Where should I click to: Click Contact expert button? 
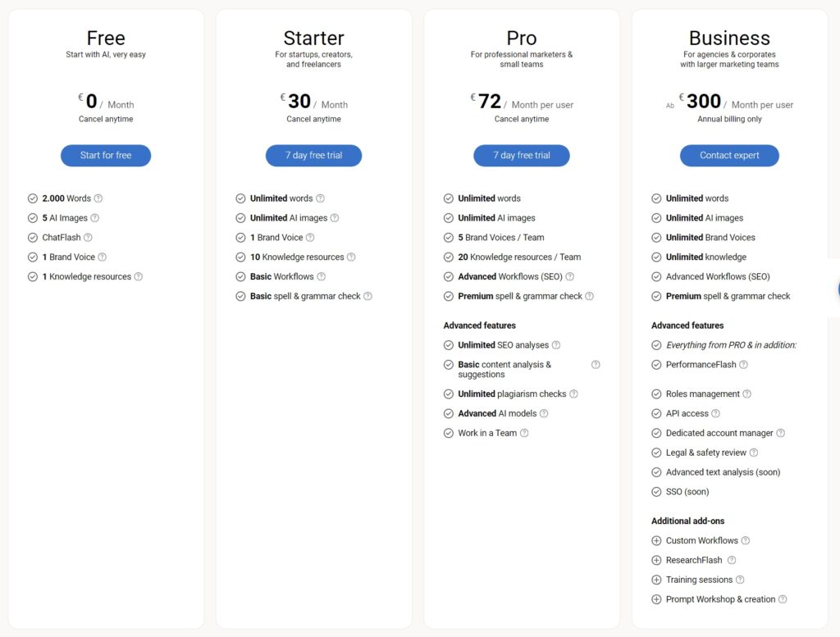[729, 155]
